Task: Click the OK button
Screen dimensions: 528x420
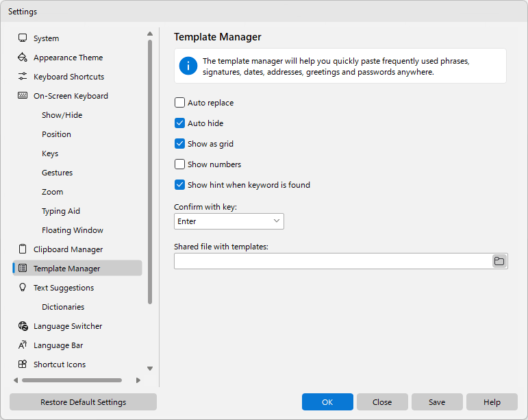Action: [x=327, y=402]
